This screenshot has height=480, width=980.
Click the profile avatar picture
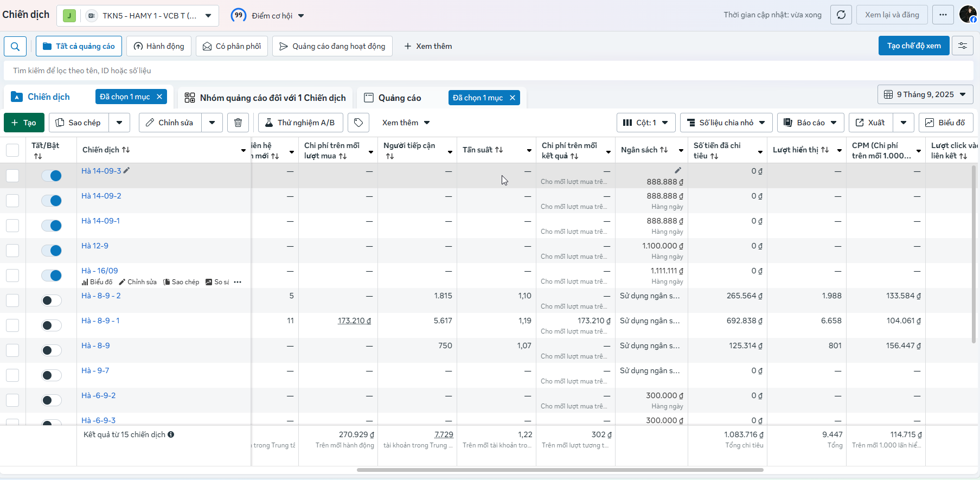[968, 14]
